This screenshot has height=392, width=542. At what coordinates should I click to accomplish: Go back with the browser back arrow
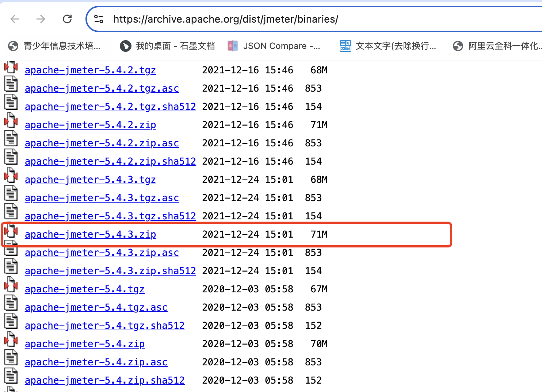coord(15,19)
